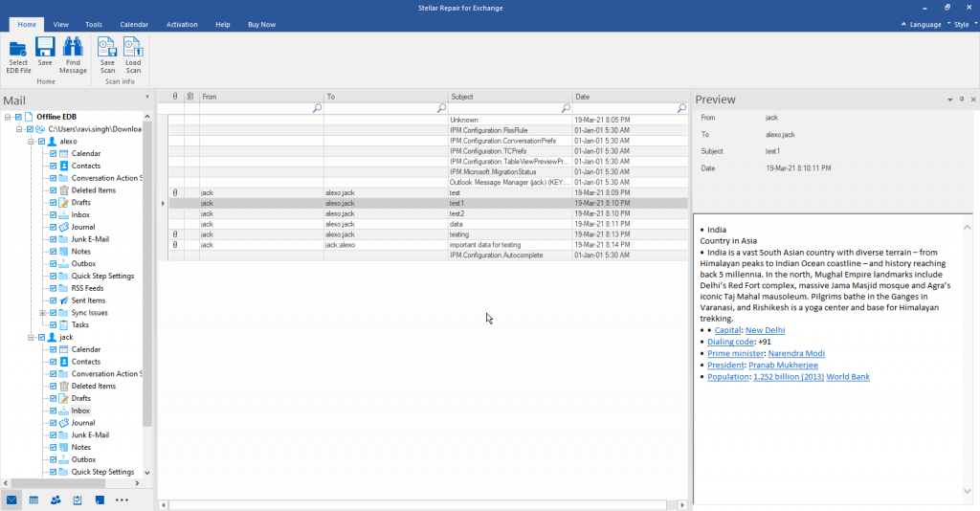
Task: Open the Tools ribbon tab
Action: click(94, 24)
